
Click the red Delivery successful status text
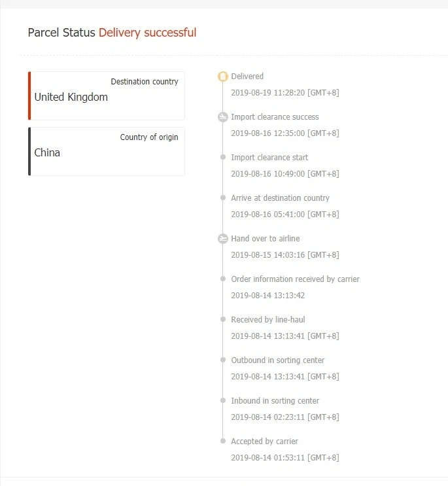pyautogui.click(x=147, y=33)
